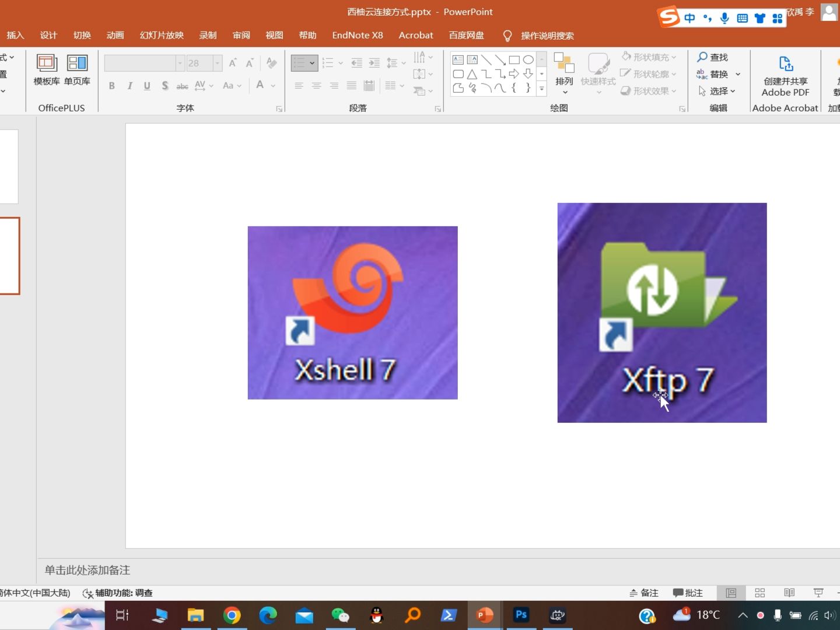Click 批注 comments button in status bar
This screenshot has width=840, height=630.
pyautogui.click(x=688, y=593)
